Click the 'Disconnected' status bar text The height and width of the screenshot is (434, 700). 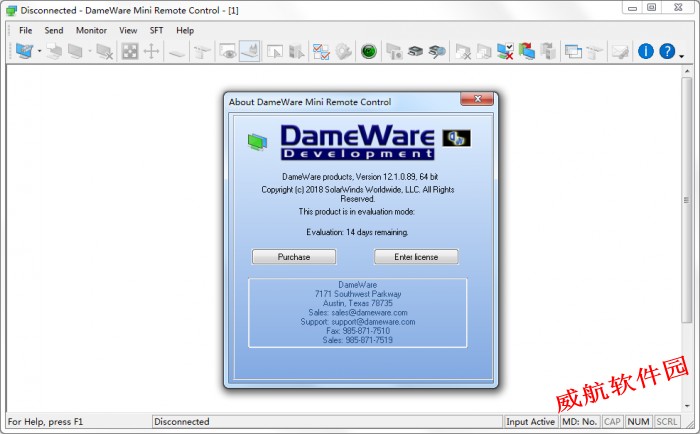[x=181, y=421]
